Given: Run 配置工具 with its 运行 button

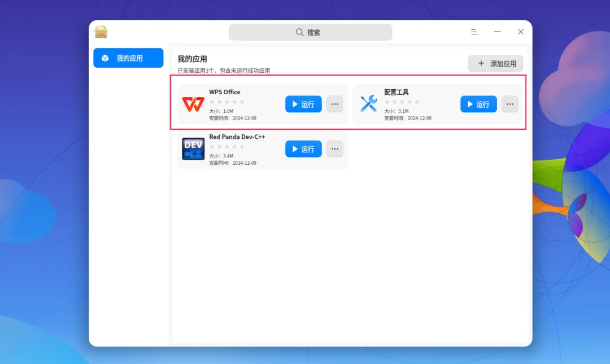Looking at the screenshot, I should coord(478,104).
